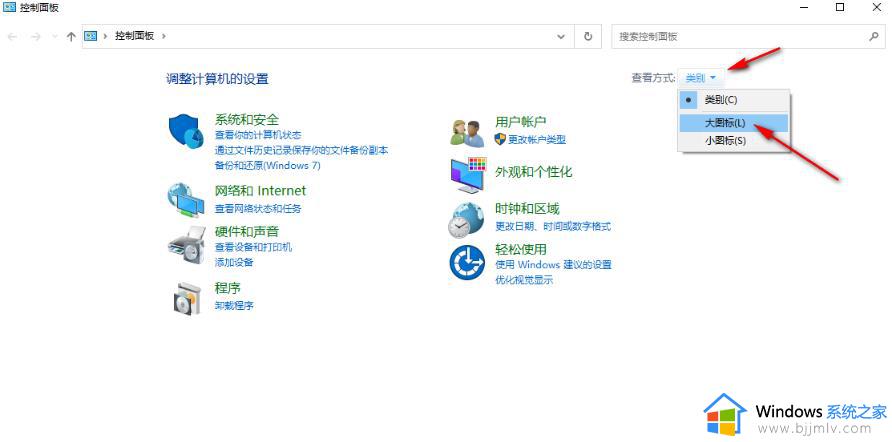Open 程序 heading link
892x442 pixels.
coord(228,287)
